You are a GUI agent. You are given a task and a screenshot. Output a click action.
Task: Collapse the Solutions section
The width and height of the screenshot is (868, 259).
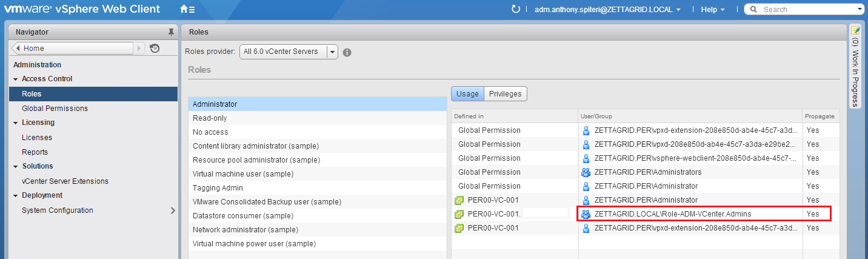16,167
